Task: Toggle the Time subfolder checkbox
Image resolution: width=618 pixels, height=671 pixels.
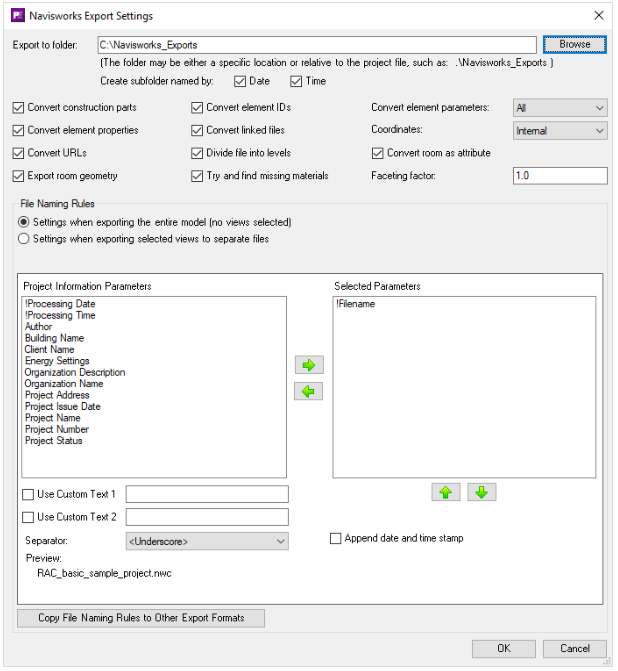Action: 296,81
